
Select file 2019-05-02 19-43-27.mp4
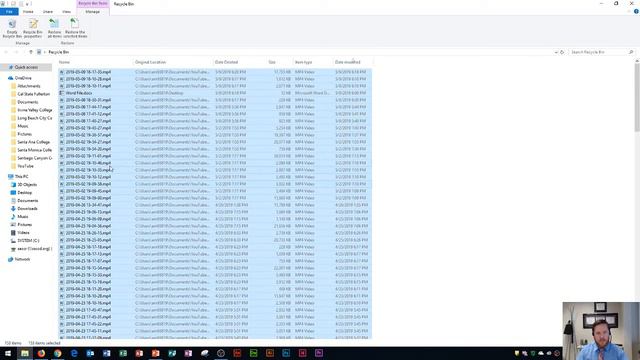point(215,128)
